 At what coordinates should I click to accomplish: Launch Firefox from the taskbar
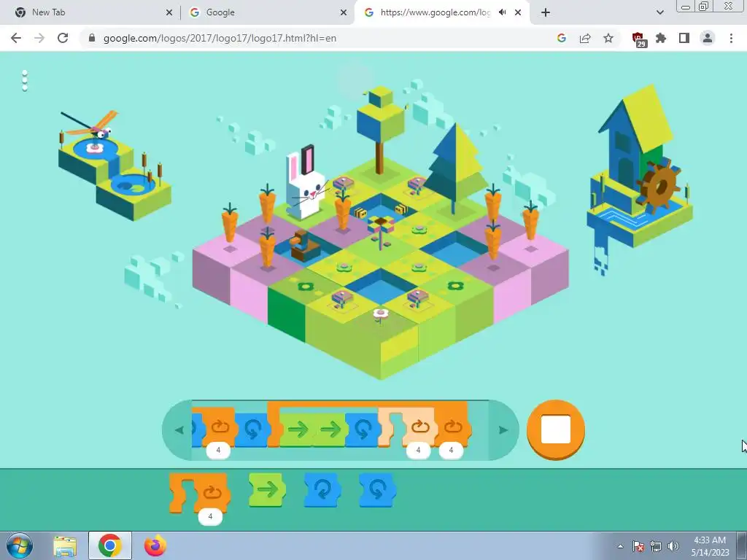click(155, 545)
